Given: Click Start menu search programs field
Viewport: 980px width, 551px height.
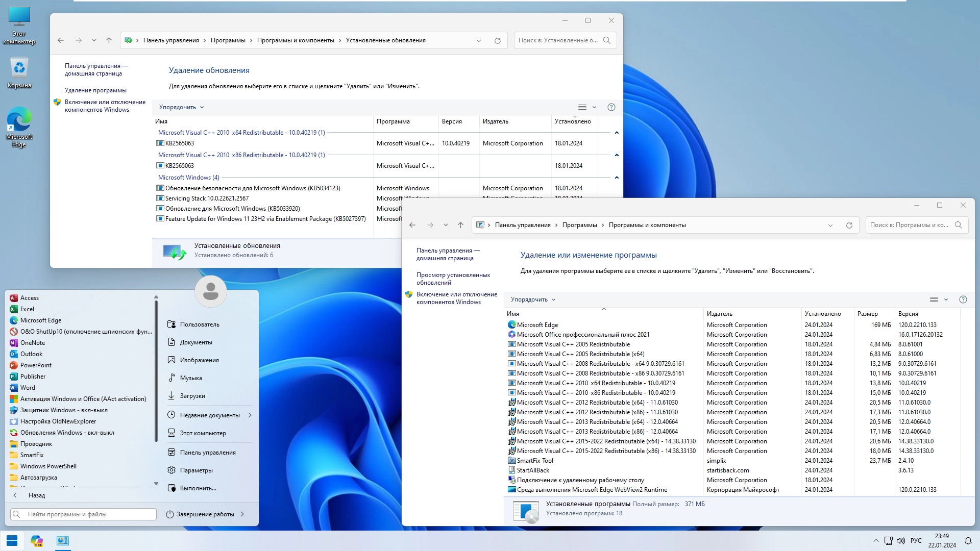Looking at the screenshot, I should click(x=83, y=514).
